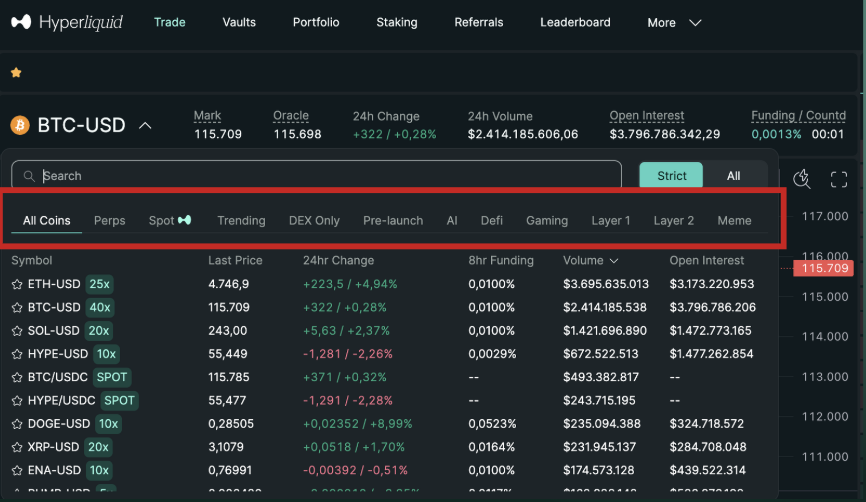Click the orange Bitcoin coin icon

click(x=19, y=125)
